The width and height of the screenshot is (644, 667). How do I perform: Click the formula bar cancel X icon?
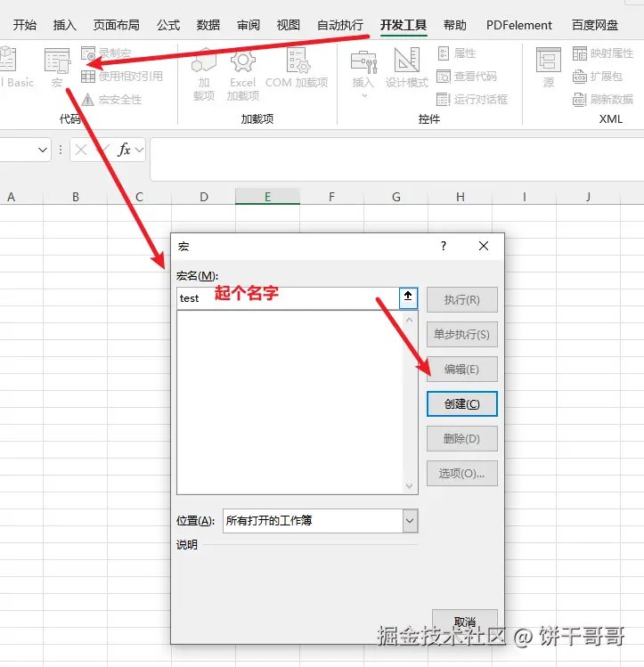[x=81, y=150]
